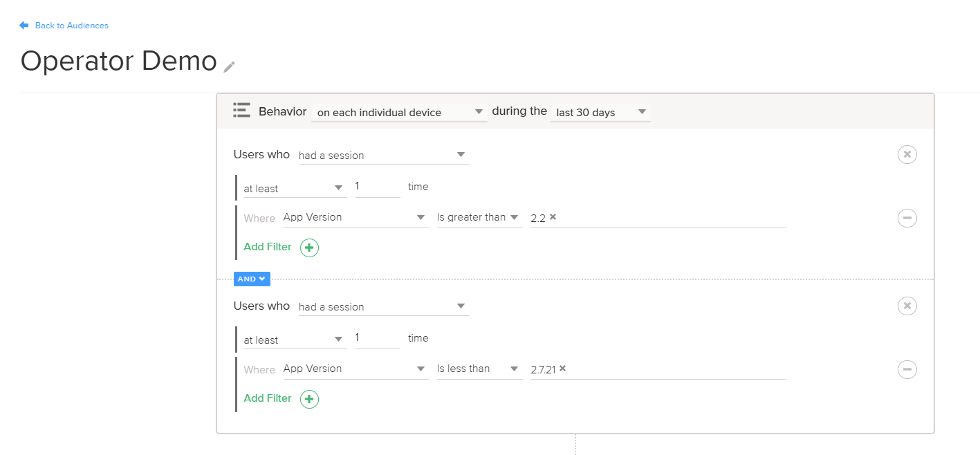The image size is (980, 455).
Task: Delete the 'Is greater than' filter row
Action: tap(907, 219)
